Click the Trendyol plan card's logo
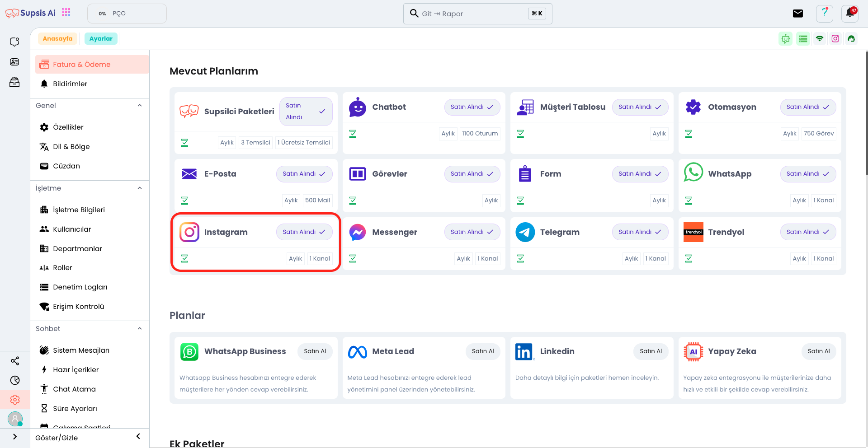The height and width of the screenshot is (448, 868). (693, 232)
